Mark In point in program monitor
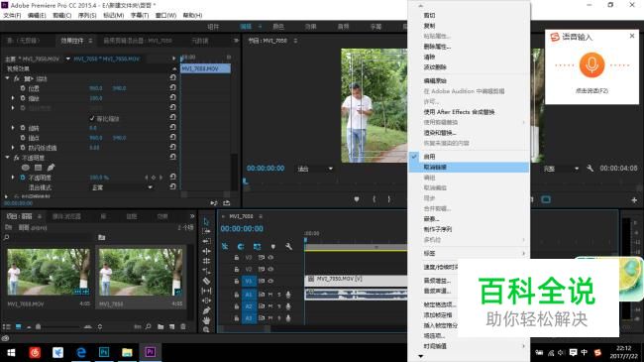The height and width of the screenshot is (362, 644). point(374,199)
